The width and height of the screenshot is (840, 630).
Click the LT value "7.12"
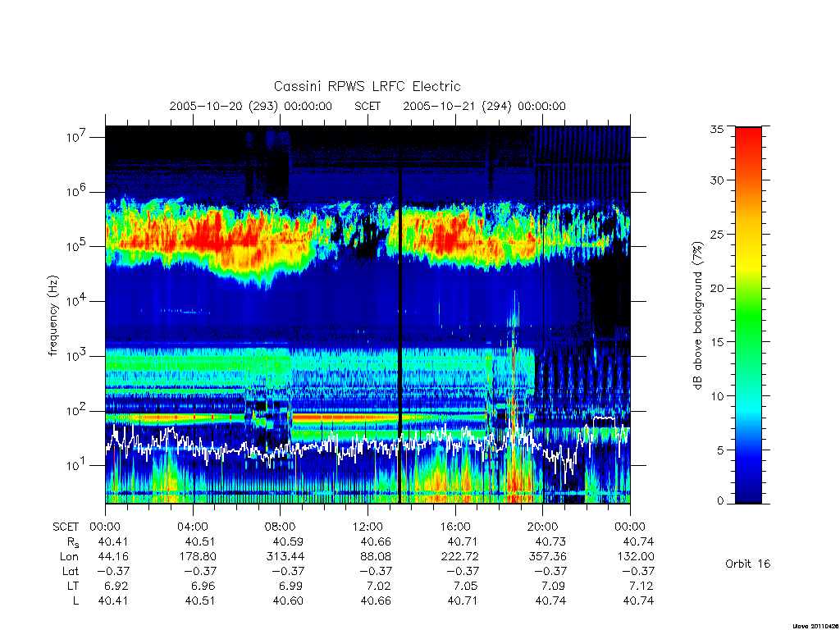tap(642, 586)
